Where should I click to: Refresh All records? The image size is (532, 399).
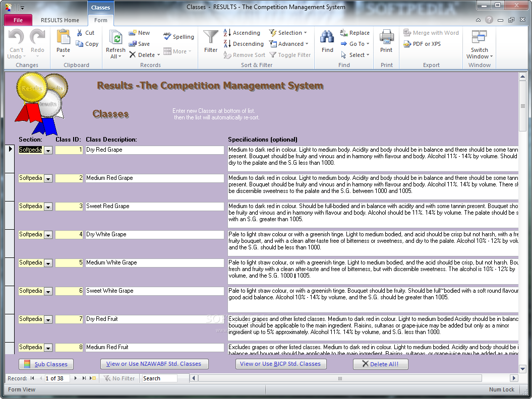(115, 44)
